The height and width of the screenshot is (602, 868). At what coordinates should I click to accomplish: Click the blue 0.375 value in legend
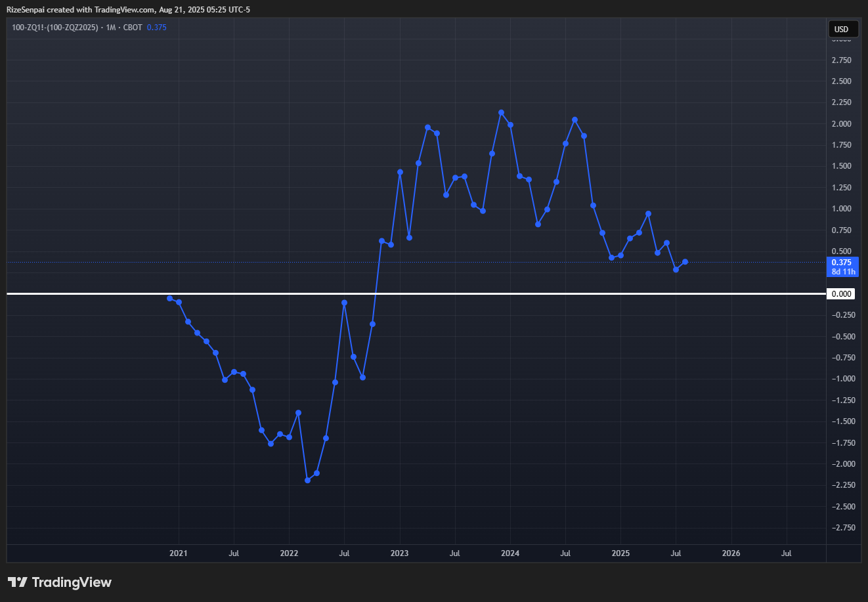[156, 28]
